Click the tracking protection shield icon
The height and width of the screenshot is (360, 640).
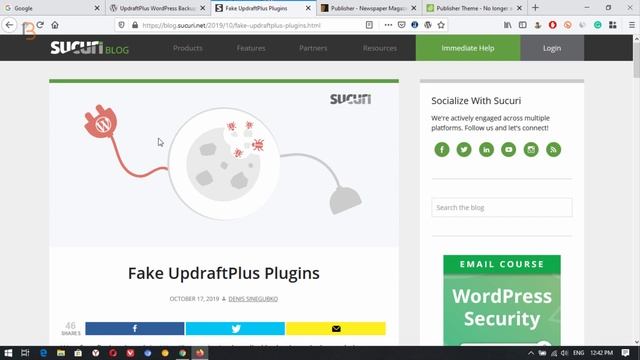pos(122,25)
